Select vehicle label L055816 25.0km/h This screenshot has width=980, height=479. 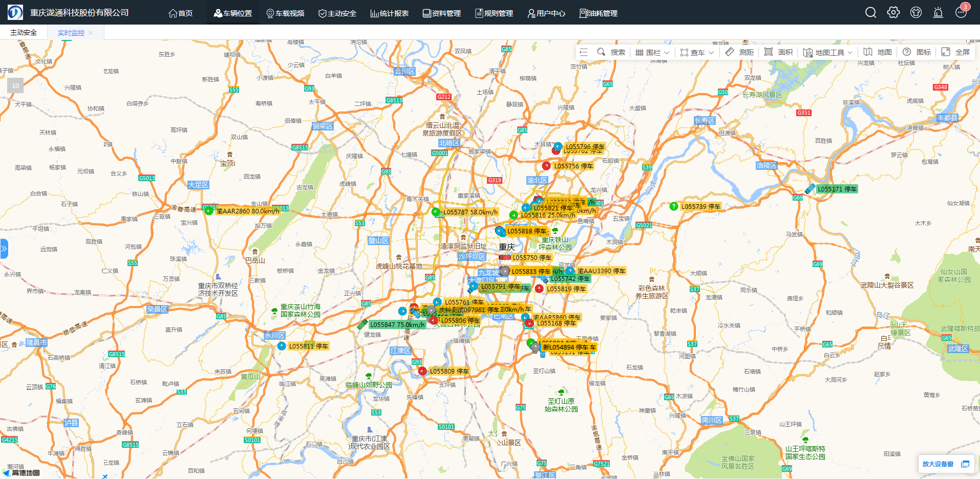pos(548,215)
